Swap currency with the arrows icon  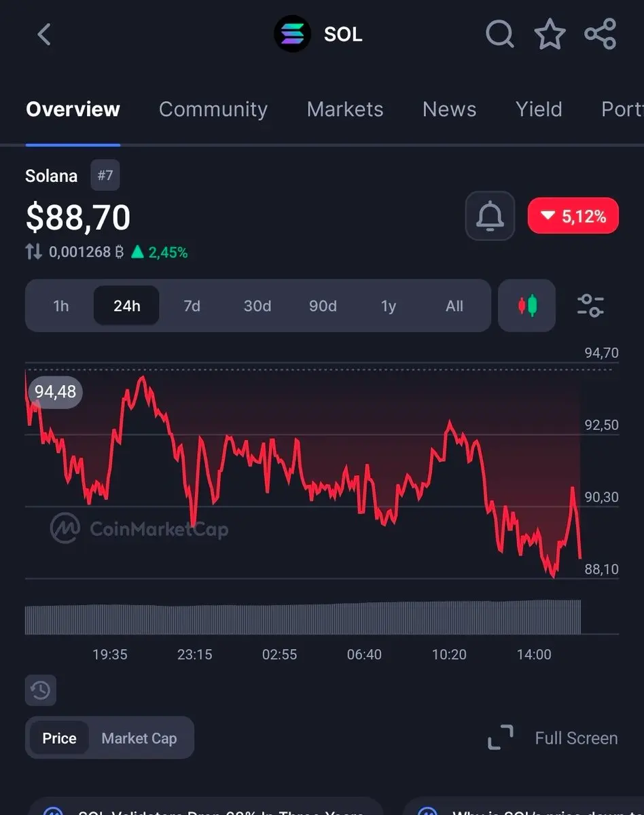point(33,252)
